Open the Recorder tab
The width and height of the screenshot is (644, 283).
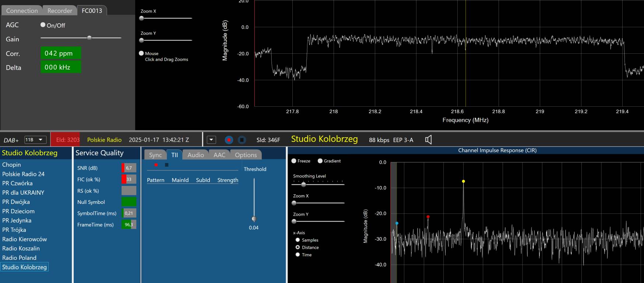[60, 11]
